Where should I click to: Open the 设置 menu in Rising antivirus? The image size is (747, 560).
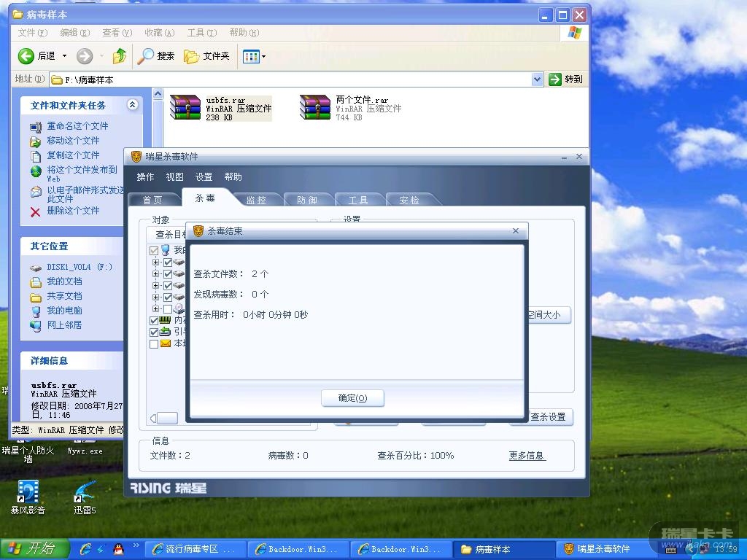pyautogui.click(x=204, y=177)
